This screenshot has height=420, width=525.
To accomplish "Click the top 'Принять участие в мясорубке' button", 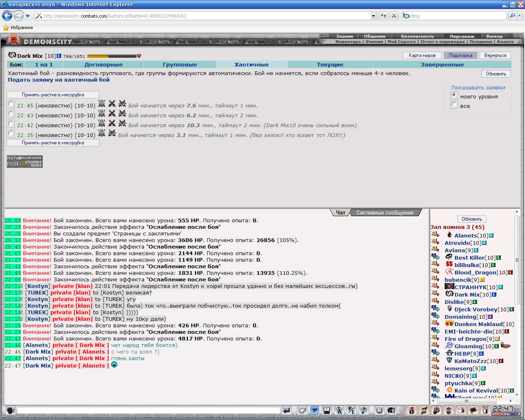I will pyautogui.click(x=53, y=94).
